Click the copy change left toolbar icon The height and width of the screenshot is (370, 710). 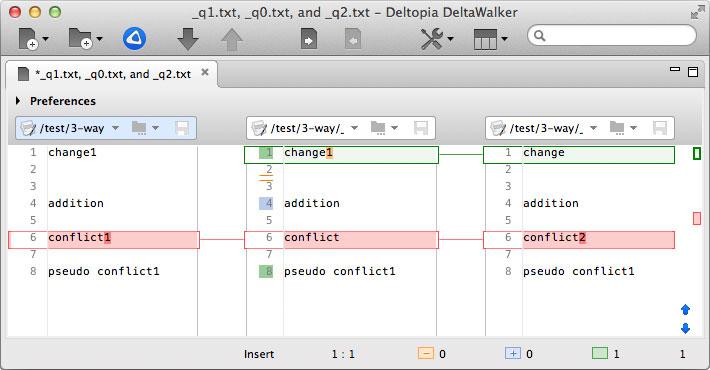coord(353,39)
